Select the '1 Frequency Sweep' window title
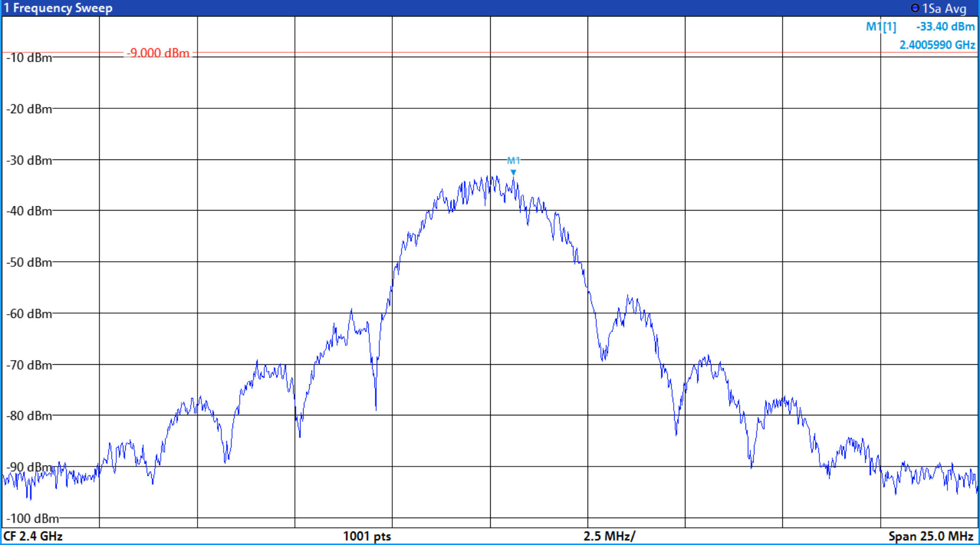980x545 pixels. (58, 8)
